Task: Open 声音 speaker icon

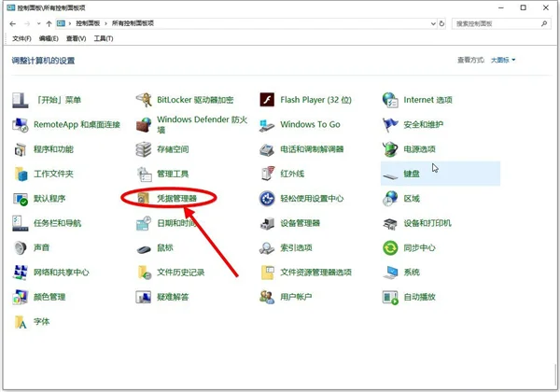Action: click(x=20, y=247)
